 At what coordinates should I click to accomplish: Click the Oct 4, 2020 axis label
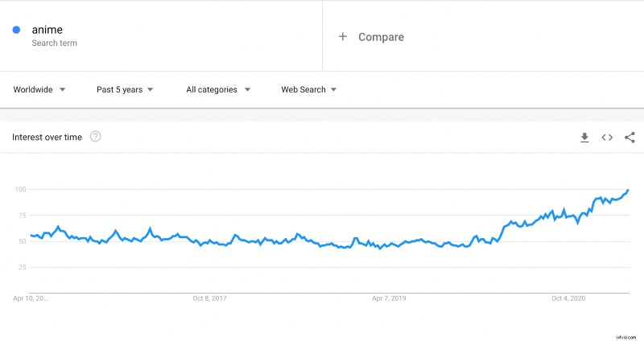pyautogui.click(x=568, y=298)
